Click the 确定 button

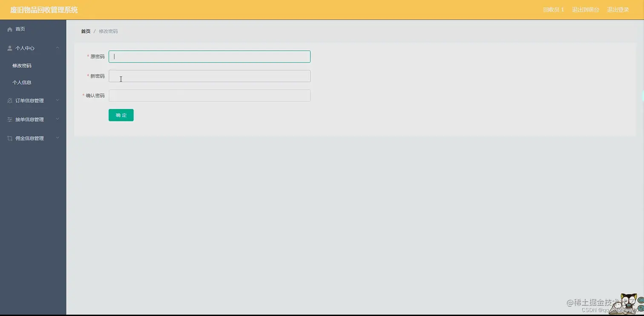pos(121,115)
